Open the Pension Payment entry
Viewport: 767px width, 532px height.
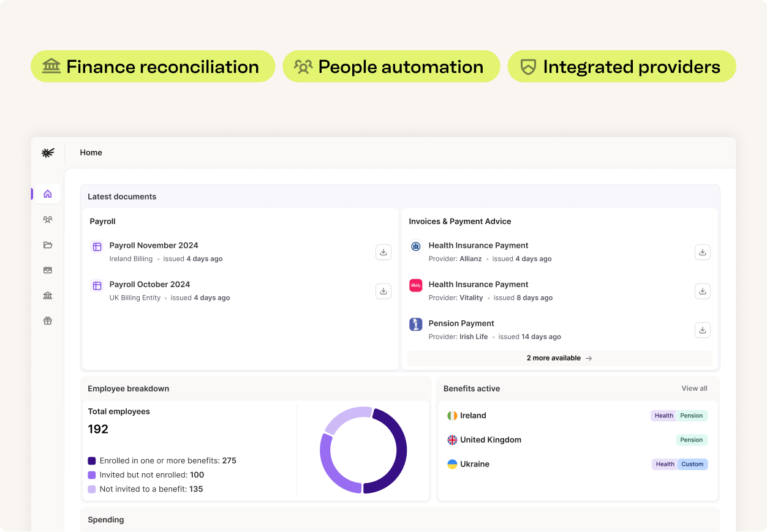560,330
